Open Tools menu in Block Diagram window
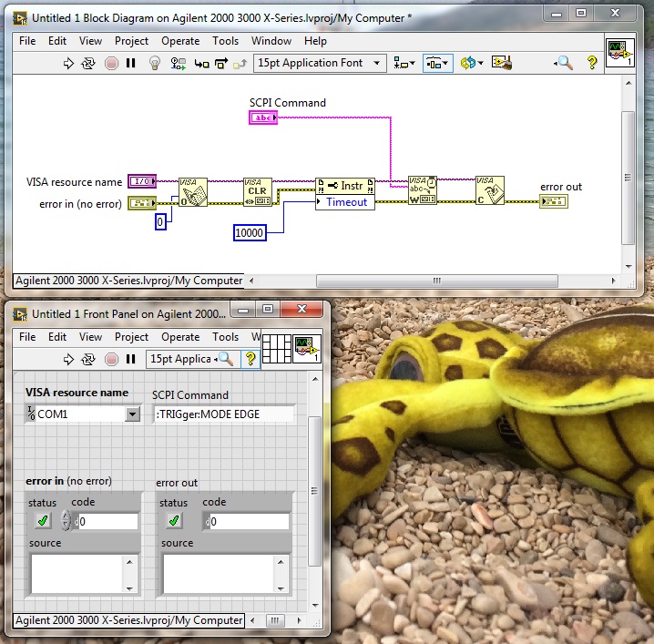 [x=226, y=41]
